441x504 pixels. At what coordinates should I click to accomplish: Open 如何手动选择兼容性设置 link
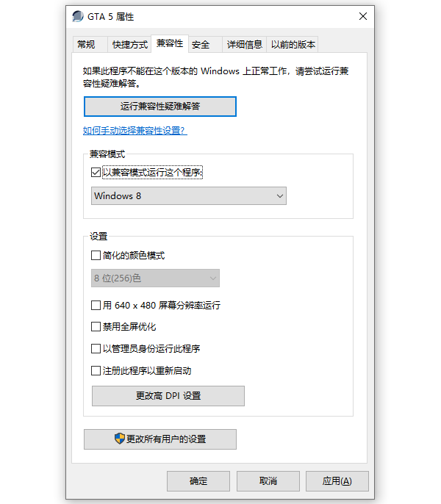point(135,131)
